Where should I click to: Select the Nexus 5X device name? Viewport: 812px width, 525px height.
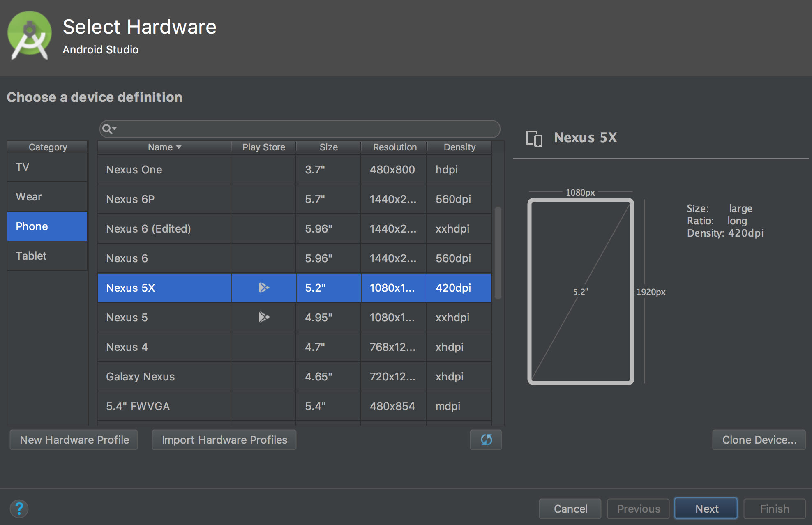131,288
